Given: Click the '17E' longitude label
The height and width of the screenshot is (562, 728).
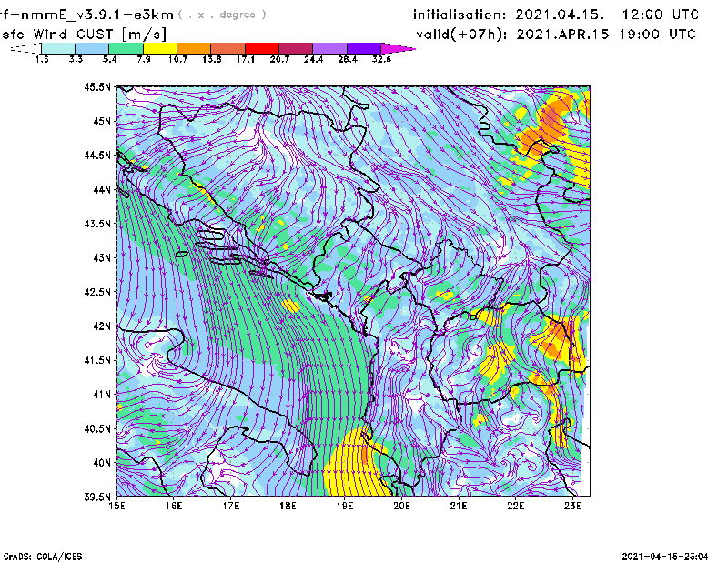Looking at the screenshot, I should coord(231,506).
